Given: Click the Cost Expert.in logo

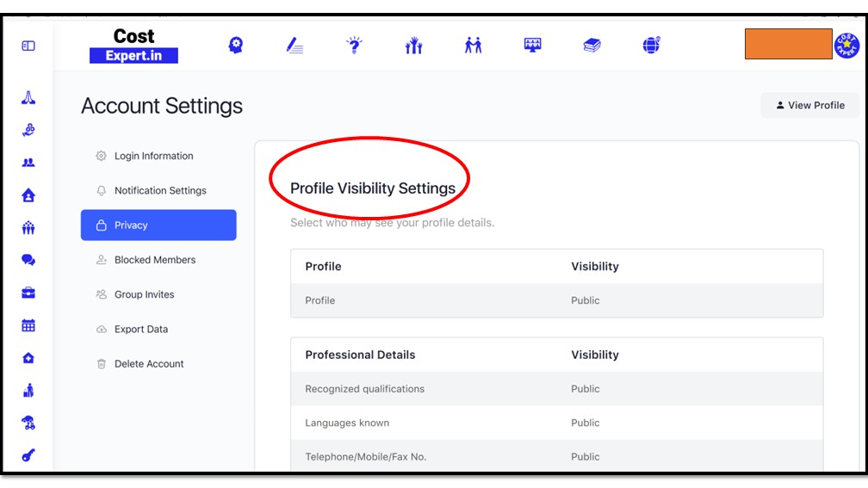Looking at the screenshot, I should (133, 46).
